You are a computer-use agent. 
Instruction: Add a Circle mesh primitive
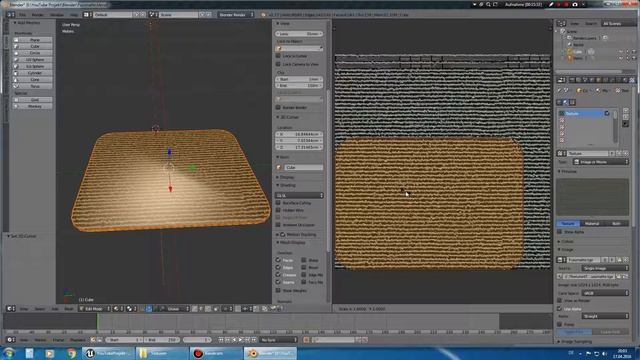point(32,53)
